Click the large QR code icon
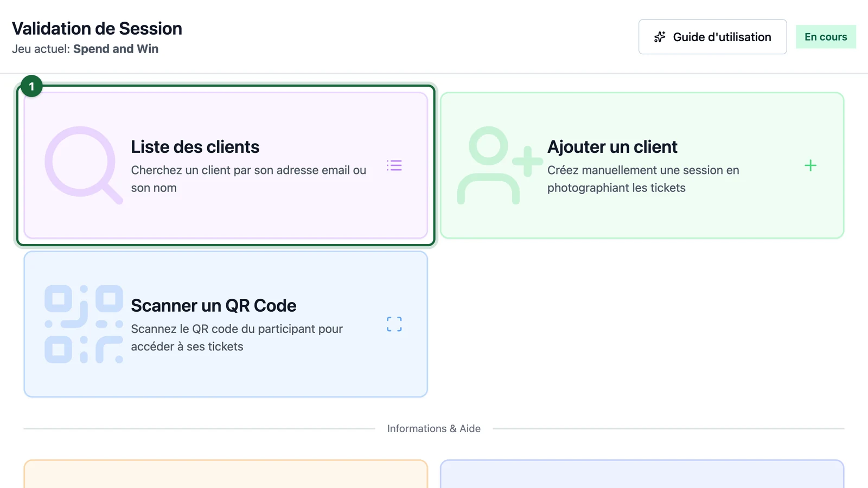 tap(84, 324)
